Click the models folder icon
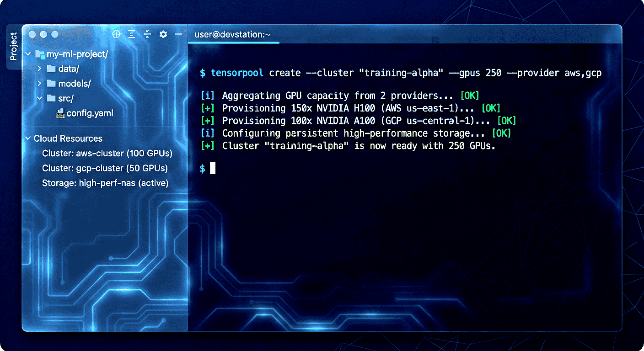644x351 pixels. [x=51, y=84]
